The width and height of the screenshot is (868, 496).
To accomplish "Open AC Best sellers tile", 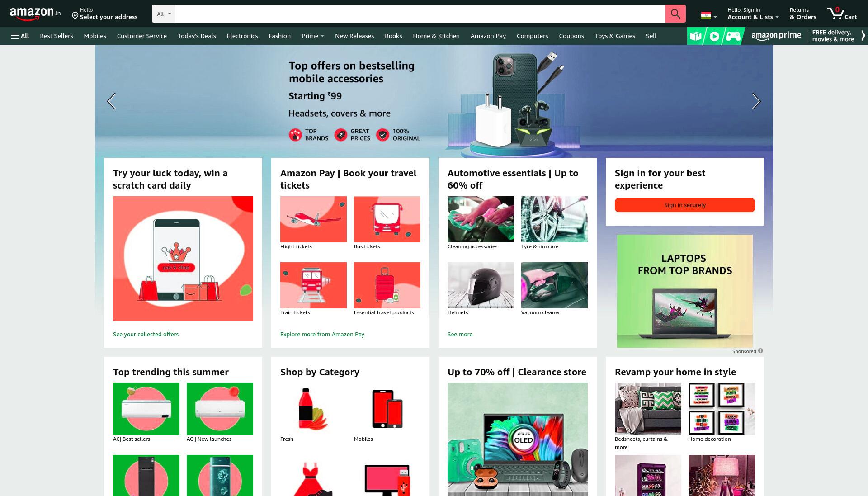I will (x=146, y=409).
